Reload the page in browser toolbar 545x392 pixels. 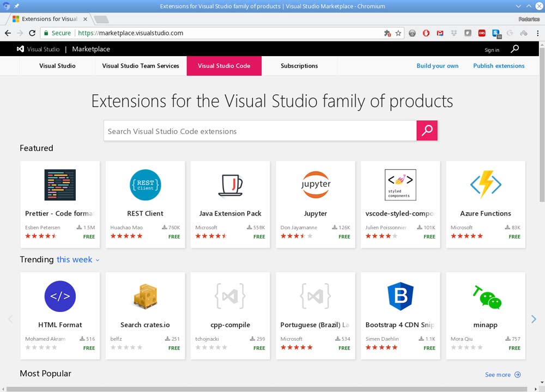32,33
